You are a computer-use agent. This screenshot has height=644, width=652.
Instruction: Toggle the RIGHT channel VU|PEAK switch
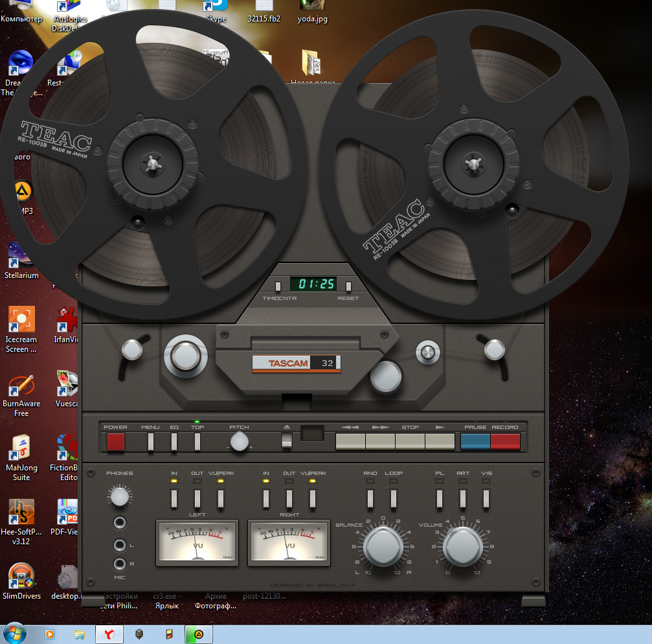(x=313, y=499)
